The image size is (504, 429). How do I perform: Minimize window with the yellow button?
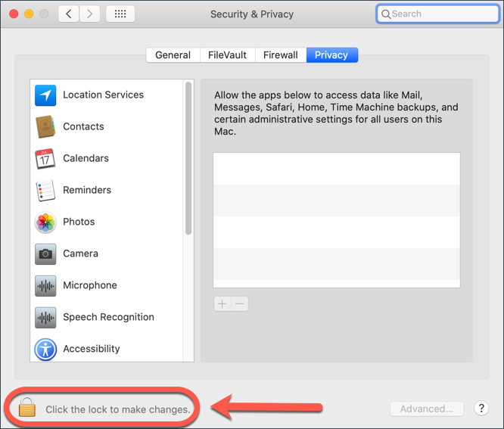point(29,14)
